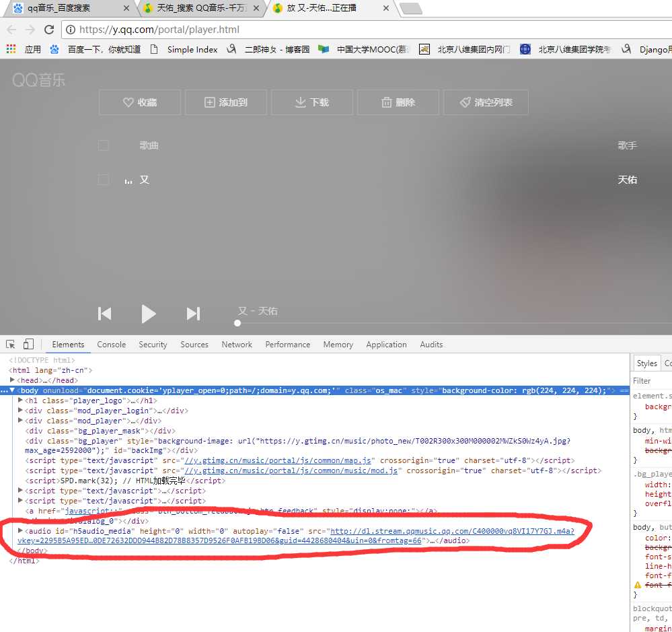Activate the DevTools element inspector icon
Screen dimensions: 672x632
[x=10, y=345]
